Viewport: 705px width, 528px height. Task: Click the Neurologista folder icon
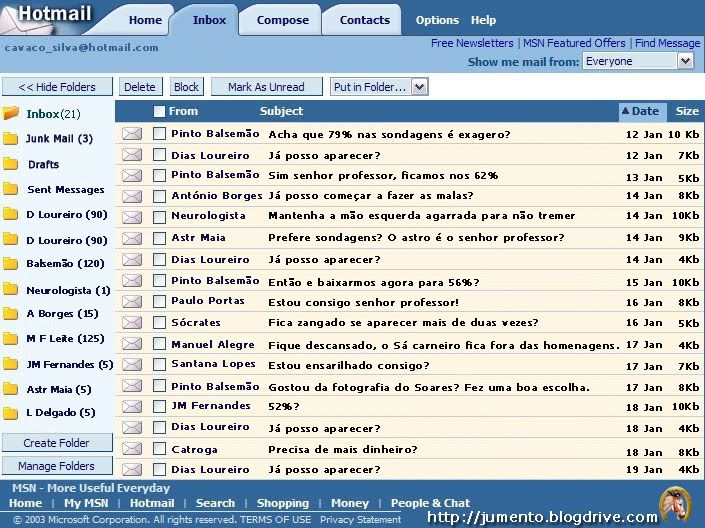click(10, 290)
